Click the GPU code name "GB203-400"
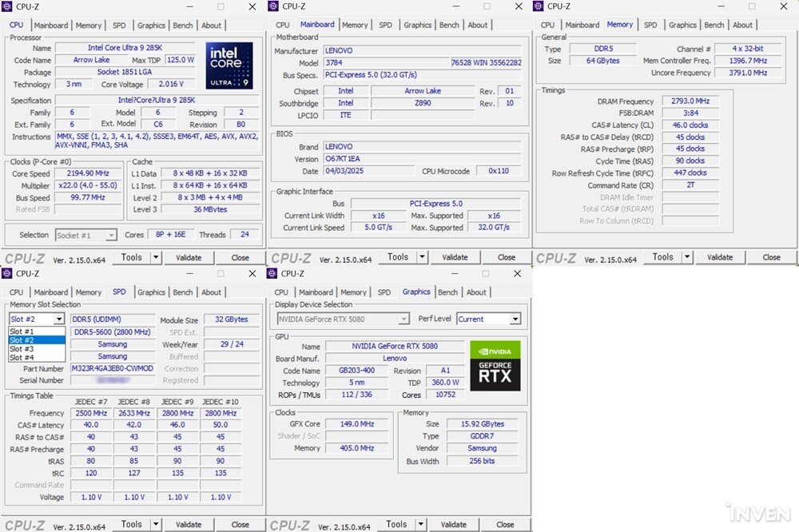 click(356, 371)
